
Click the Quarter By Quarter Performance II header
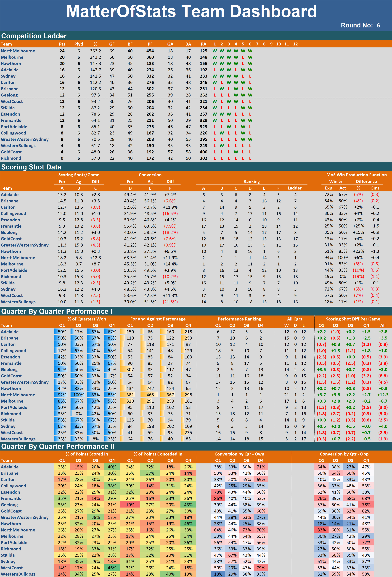tap(58, 446)
